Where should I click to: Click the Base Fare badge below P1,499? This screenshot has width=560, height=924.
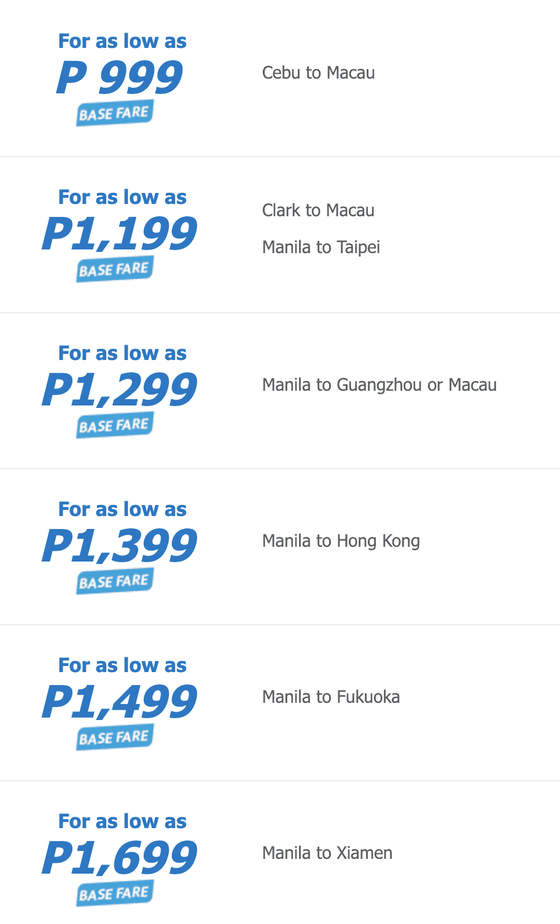click(x=114, y=738)
